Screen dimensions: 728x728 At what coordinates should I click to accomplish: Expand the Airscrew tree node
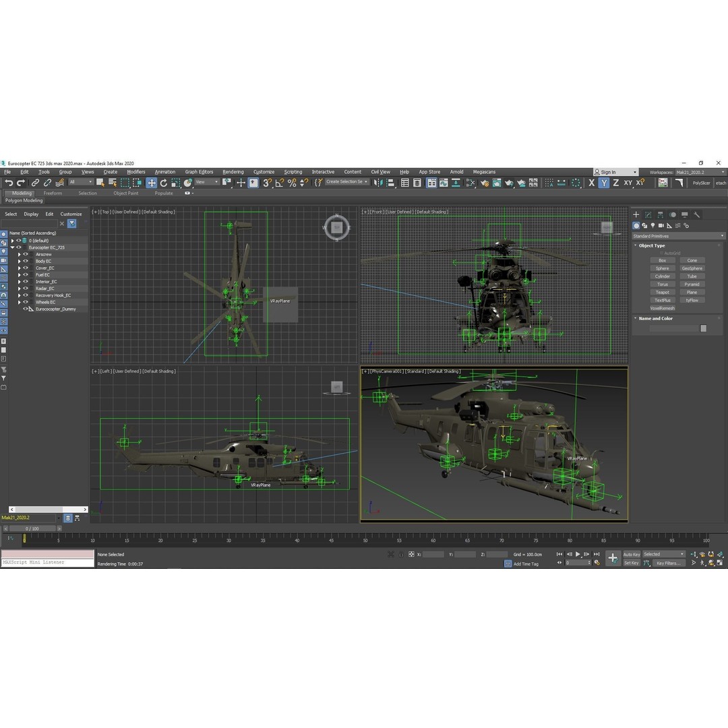pyautogui.click(x=20, y=254)
